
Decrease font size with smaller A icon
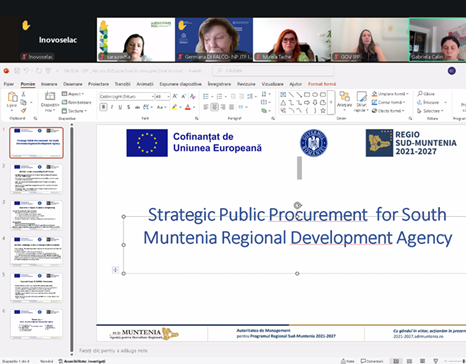(183, 96)
